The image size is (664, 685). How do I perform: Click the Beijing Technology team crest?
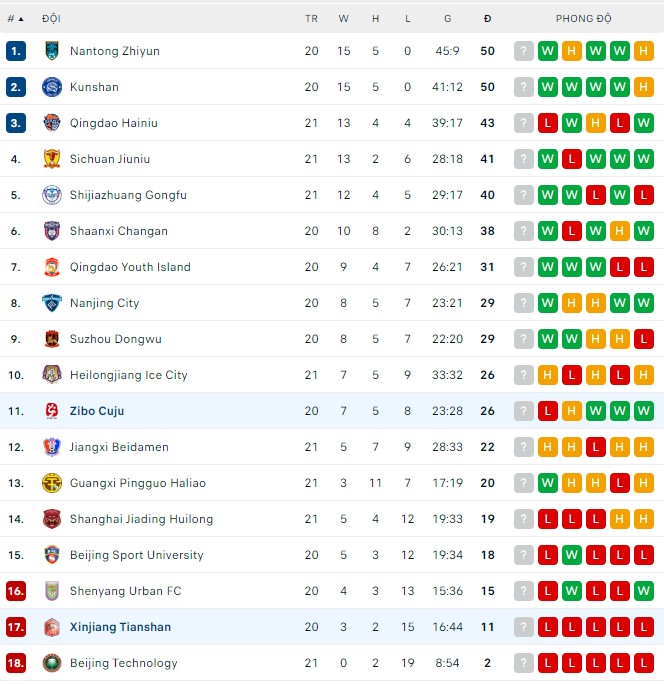pos(52,663)
